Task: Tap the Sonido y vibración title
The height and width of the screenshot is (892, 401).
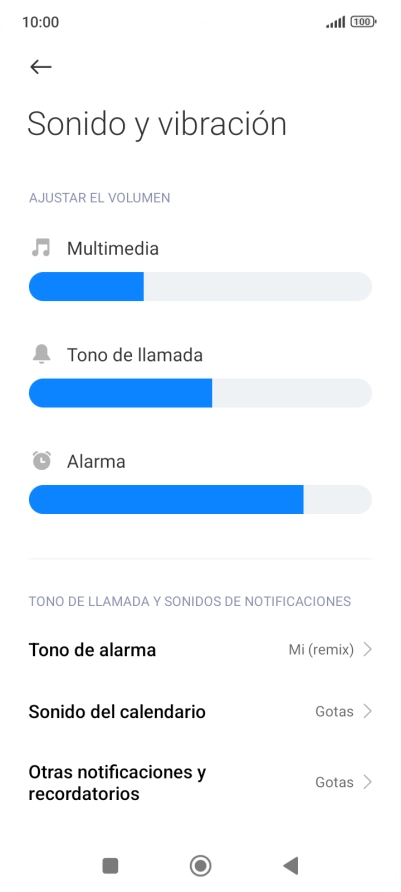Action: (x=157, y=124)
